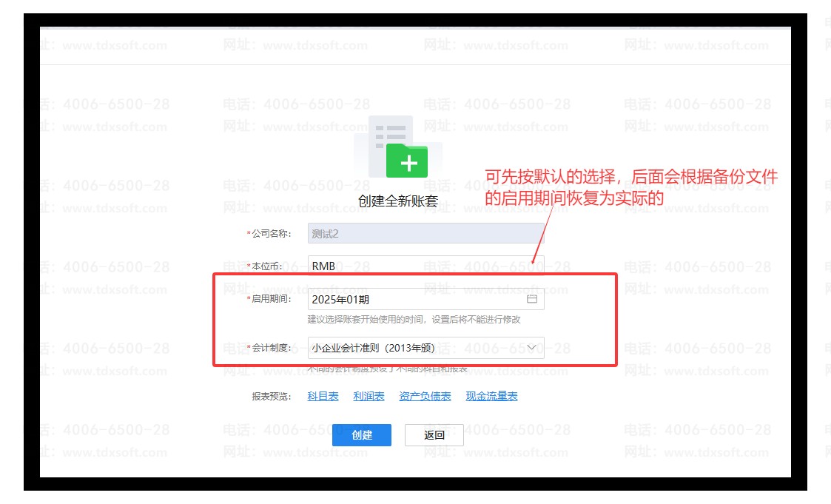Click the 启用期间 label
The width and height of the screenshot is (831, 504).
click(271, 299)
